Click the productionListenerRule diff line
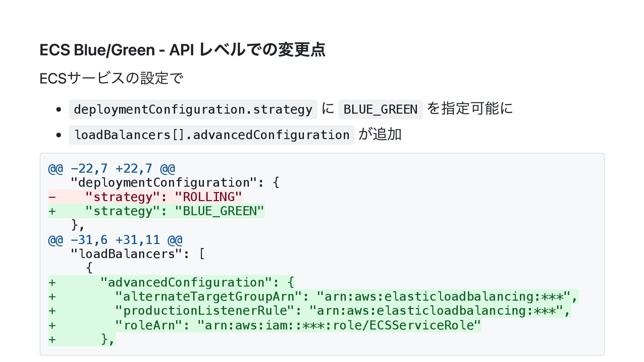 click(310, 311)
